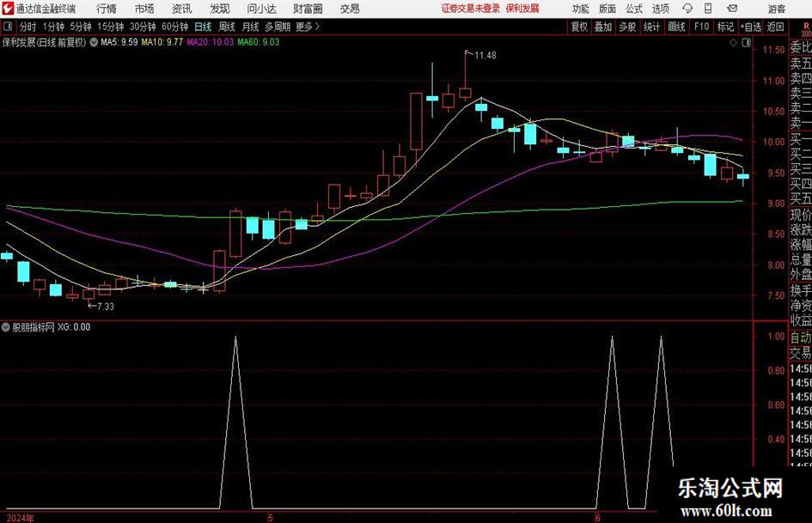Switch to the 周线 weekly tab
Screen dimensions: 812x523
click(226, 27)
